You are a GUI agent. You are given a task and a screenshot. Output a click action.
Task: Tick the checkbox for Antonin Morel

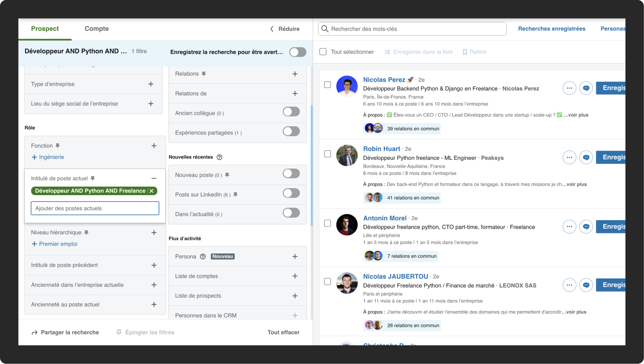[328, 223]
